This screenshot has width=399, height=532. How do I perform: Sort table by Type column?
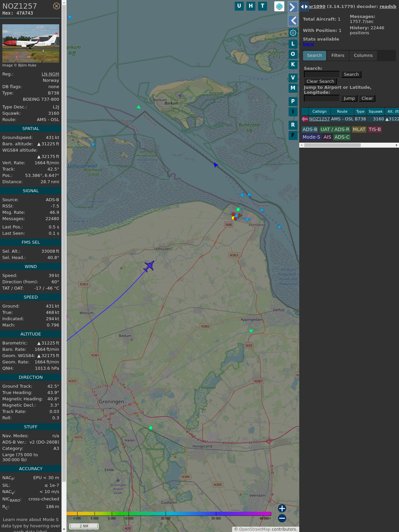360,111
